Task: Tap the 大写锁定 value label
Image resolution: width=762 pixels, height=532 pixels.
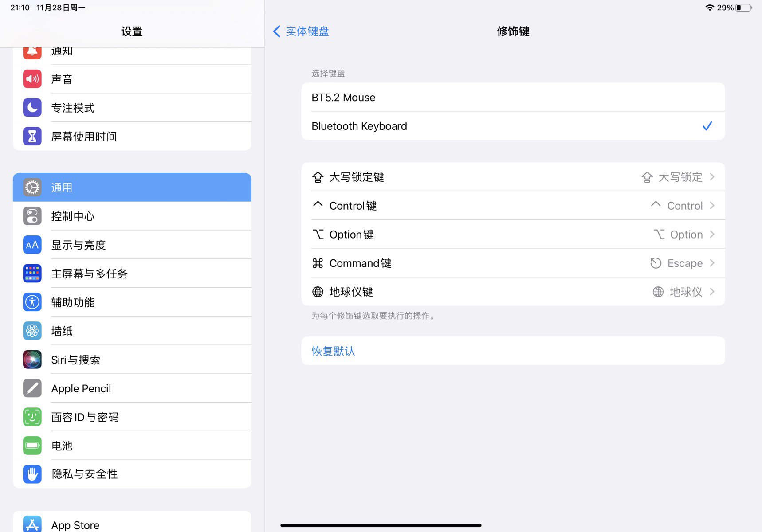Action: pos(680,177)
